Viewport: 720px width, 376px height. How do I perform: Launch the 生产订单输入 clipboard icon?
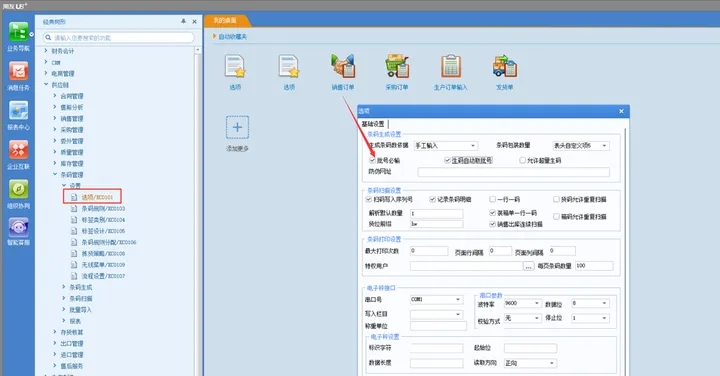point(450,67)
